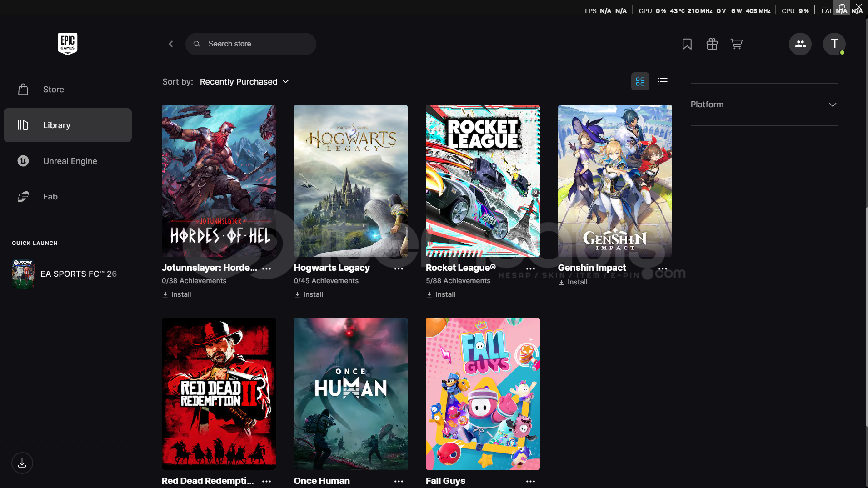Open the downloads icon
Viewport: 868px width, 488px height.
(x=22, y=463)
